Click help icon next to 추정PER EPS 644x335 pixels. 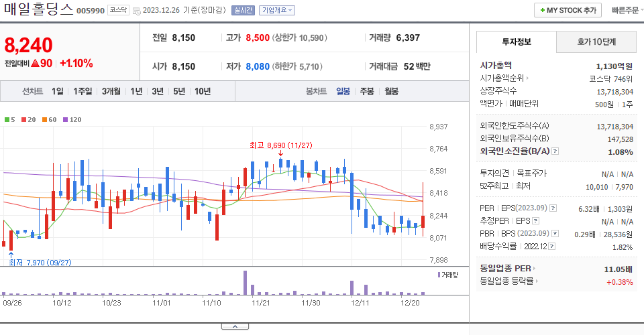coord(535,221)
